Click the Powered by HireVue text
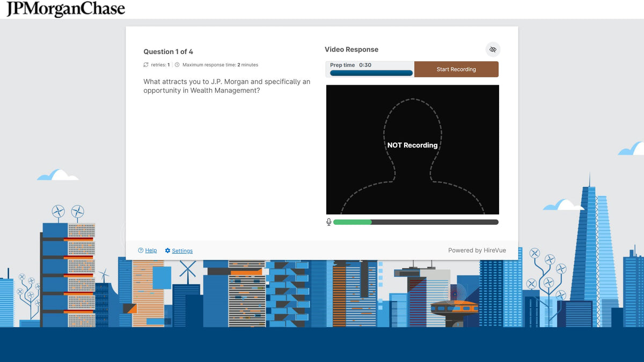The image size is (644, 362). pos(477,250)
